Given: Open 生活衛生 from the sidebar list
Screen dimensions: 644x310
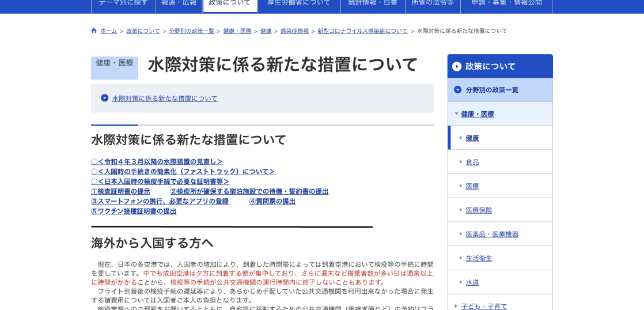Looking at the screenshot, I should [479, 258].
